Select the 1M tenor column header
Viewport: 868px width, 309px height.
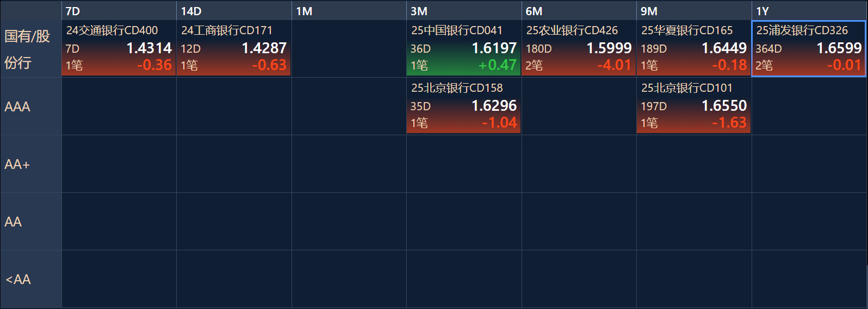pos(349,11)
